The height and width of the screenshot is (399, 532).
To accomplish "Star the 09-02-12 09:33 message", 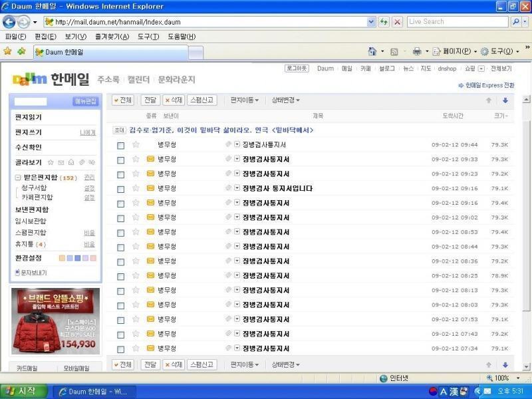I will click(136, 159).
